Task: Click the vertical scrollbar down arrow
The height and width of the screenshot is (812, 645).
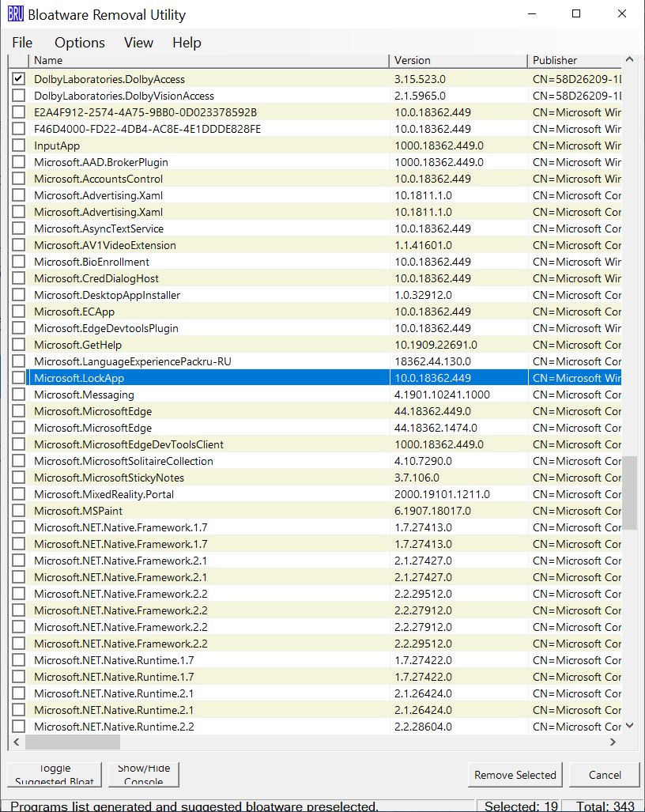Action: pos(629,726)
